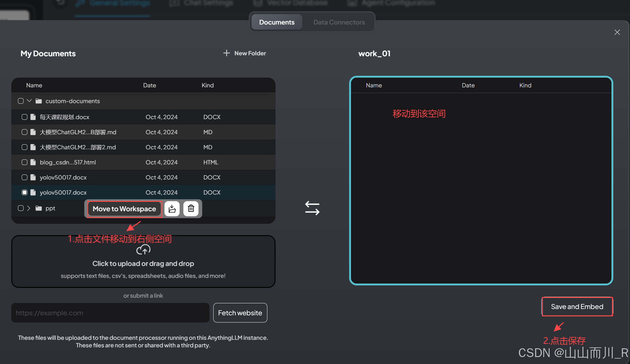This screenshot has width=630, height=364.
Task: Click Date column header in My Documents
Action: [150, 85]
